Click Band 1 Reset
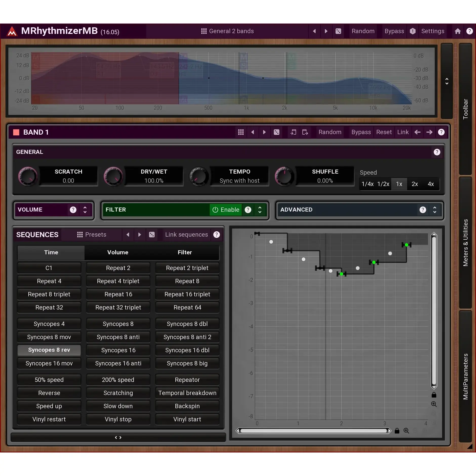This screenshot has height=476, width=476. (384, 132)
